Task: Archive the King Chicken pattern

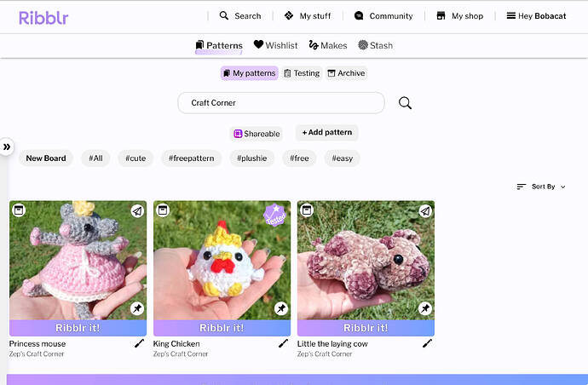Action: point(163,210)
